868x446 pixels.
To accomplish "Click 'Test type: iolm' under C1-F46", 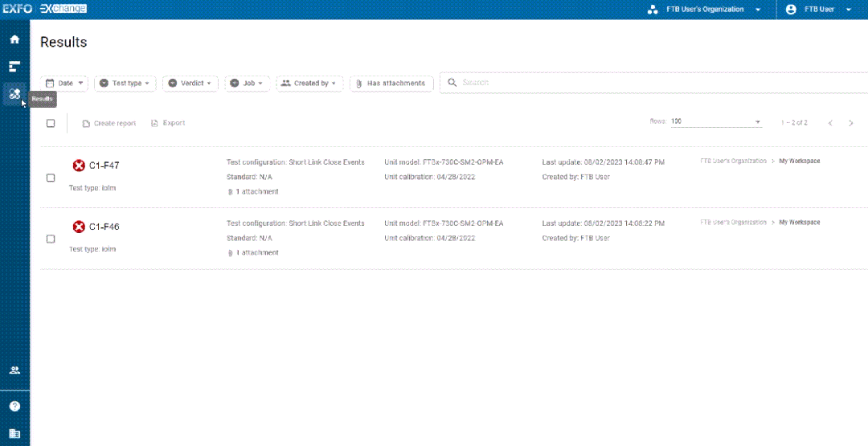I will point(92,249).
